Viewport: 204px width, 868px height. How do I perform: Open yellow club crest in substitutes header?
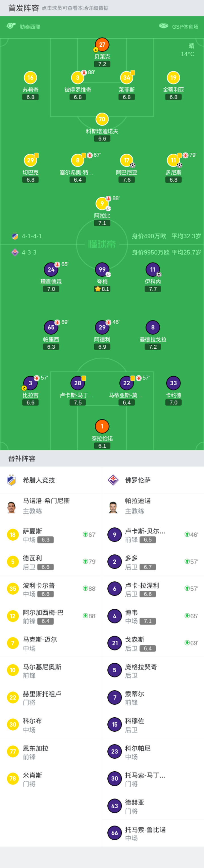(12, 480)
